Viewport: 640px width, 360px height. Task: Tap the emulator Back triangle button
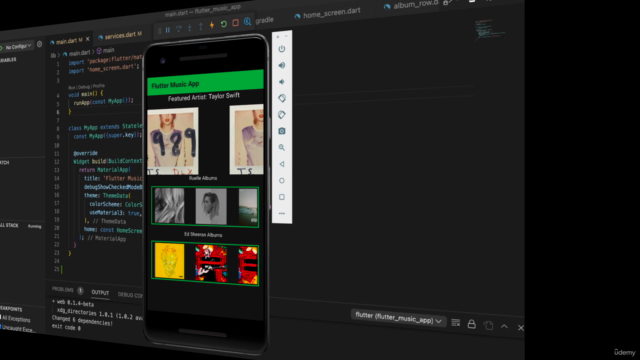click(x=282, y=164)
